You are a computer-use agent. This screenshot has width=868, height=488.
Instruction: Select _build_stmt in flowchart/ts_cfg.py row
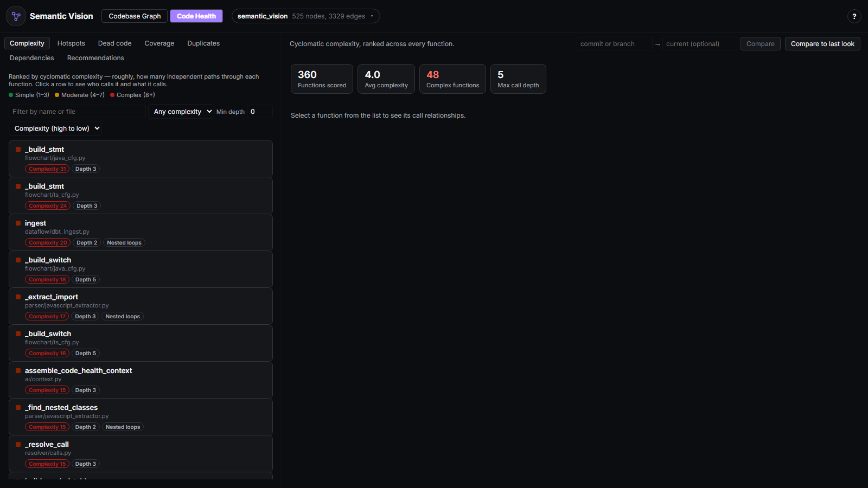tap(141, 195)
